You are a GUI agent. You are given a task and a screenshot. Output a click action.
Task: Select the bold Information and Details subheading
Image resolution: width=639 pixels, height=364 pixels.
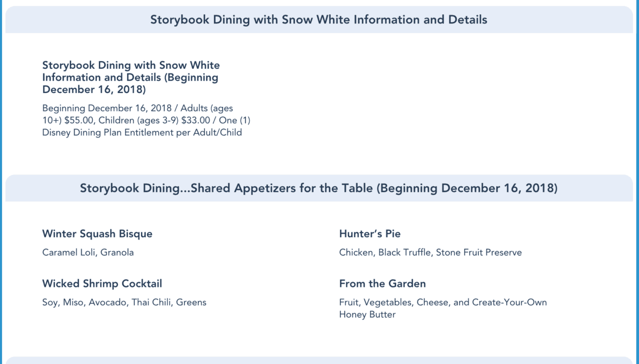(130, 77)
